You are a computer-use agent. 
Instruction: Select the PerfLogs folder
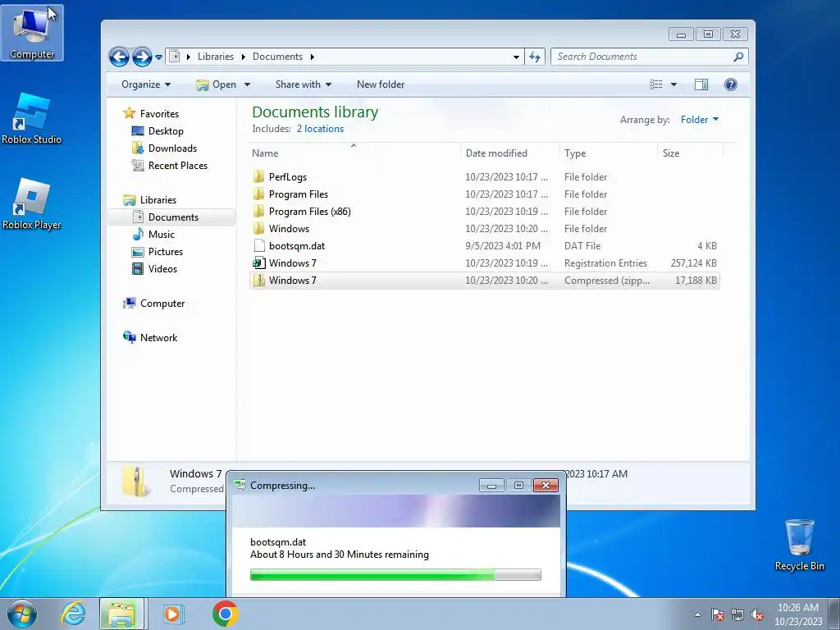(484, 177)
